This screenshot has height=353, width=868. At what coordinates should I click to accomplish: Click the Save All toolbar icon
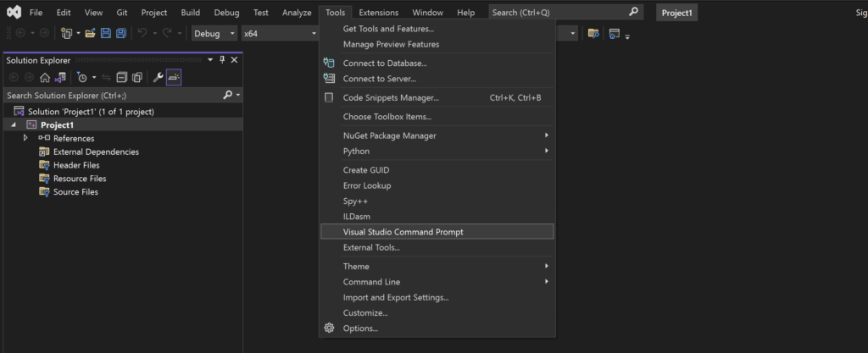click(x=120, y=34)
